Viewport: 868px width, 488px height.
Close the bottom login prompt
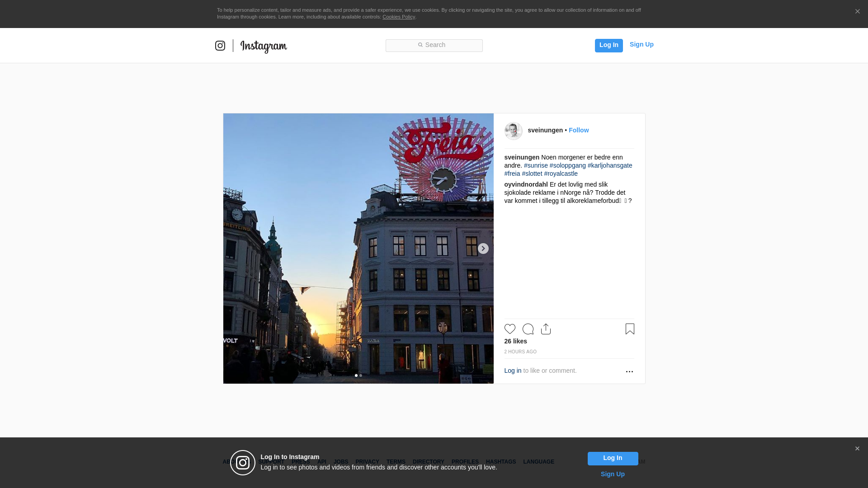pos(857,449)
